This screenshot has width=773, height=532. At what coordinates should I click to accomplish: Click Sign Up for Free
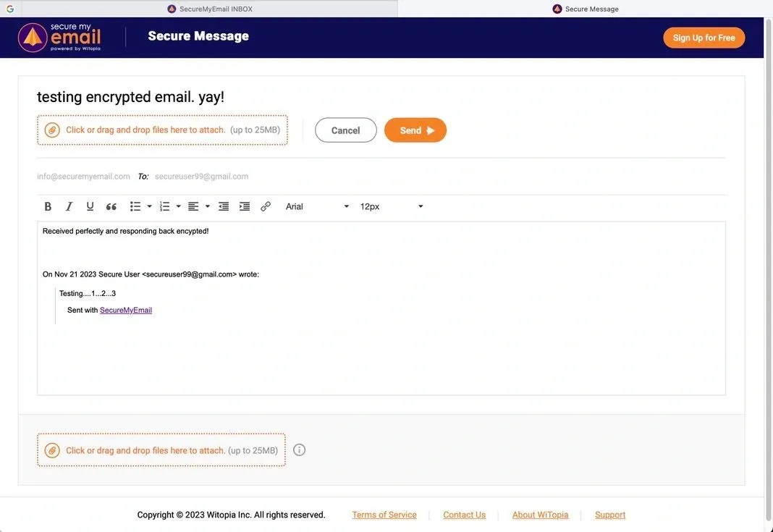[704, 36]
